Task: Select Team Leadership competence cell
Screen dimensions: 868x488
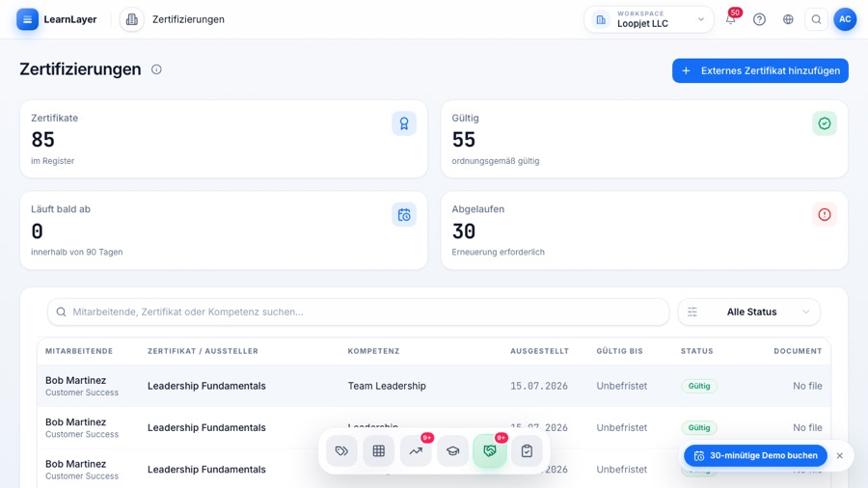Action: 387,386
